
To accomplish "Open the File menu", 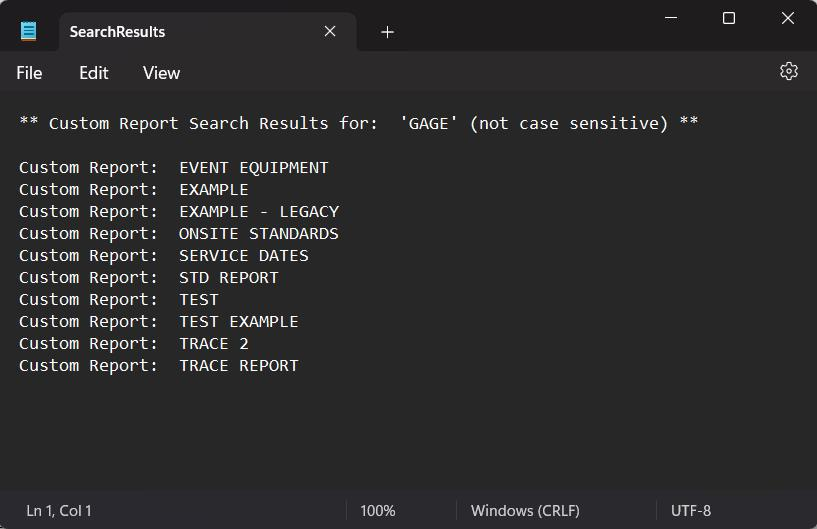I will pos(29,73).
